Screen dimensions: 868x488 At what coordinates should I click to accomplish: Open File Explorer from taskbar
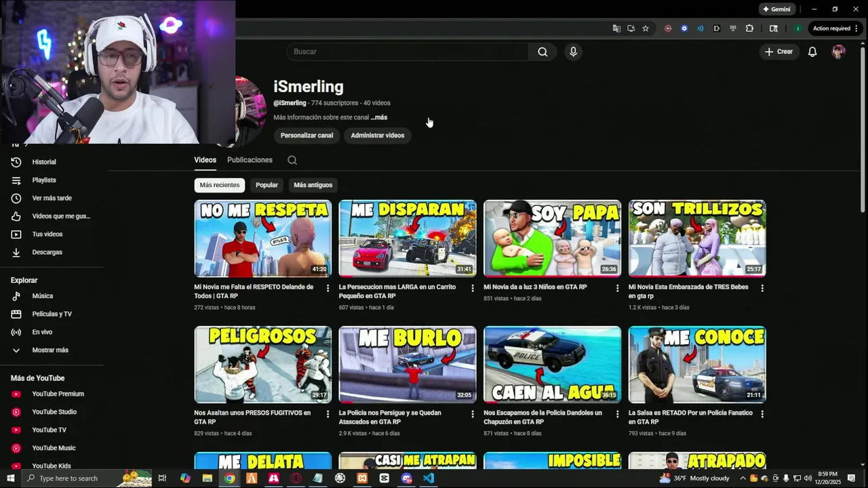pyautogui.click(x=208, y=479)
